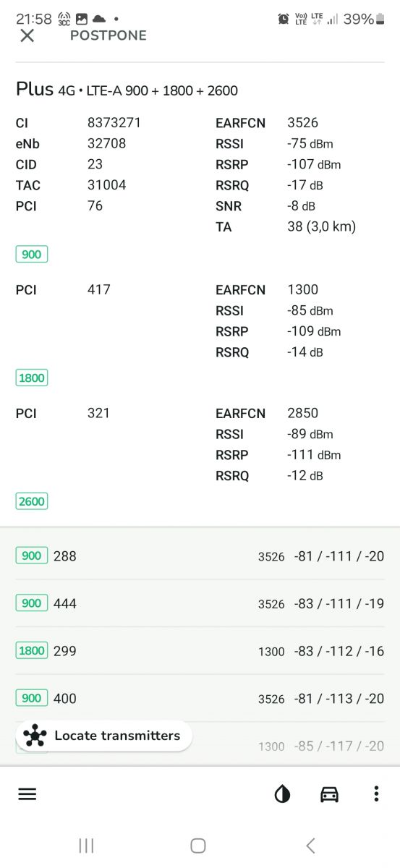Tap the green 900 band badge under the primary cell
This screenshot has width=400, height=868.
click(x=32, y=255)
